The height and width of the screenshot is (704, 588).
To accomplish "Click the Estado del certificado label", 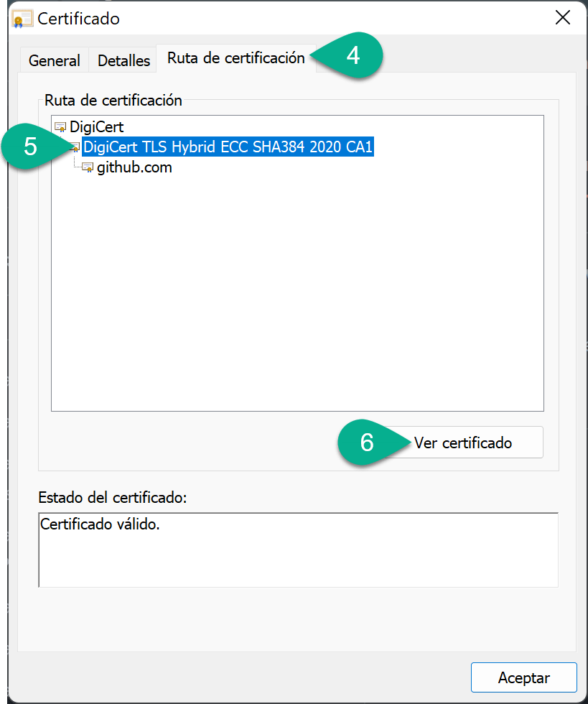I will pos(111,497).
